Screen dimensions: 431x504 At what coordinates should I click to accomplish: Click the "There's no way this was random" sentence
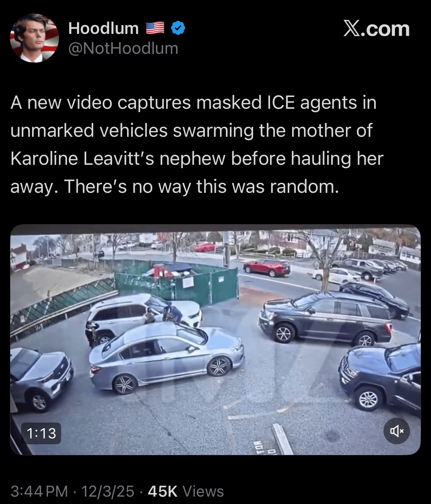202,187
